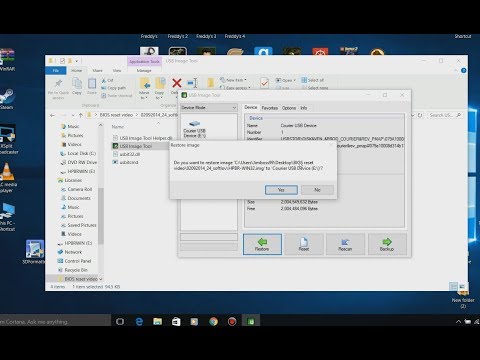Switch to the Favorites tab
This screenshot has width=480, height=360.
(269, 108)
